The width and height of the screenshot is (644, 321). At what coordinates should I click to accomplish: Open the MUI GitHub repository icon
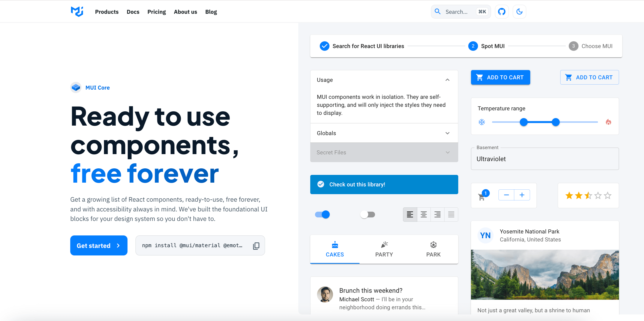[502, 12]
